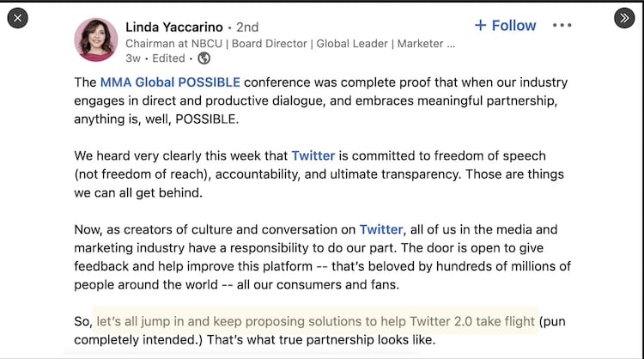
Task: Click the Twitter link after "conversation on"
Action: pos(381,229)
